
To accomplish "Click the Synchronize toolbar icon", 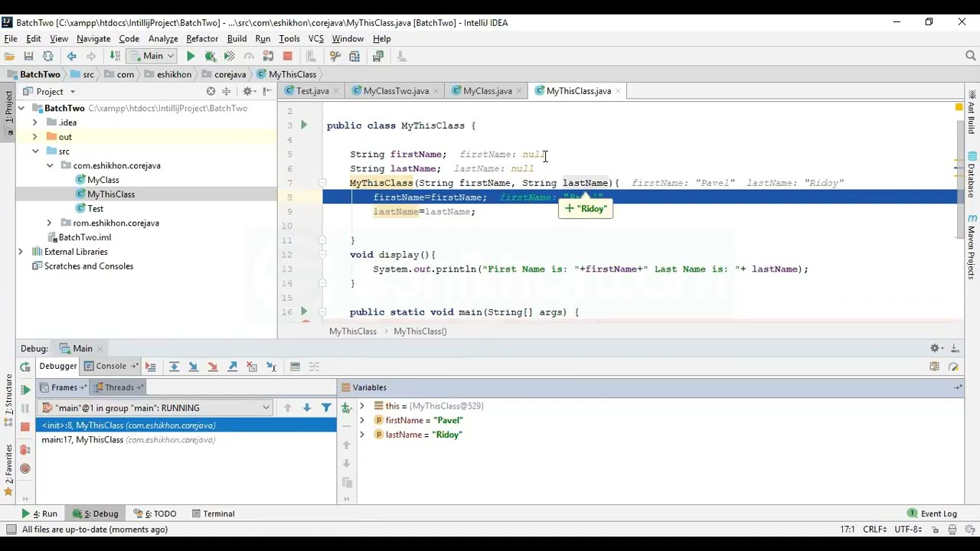I will tap(47, 56).
